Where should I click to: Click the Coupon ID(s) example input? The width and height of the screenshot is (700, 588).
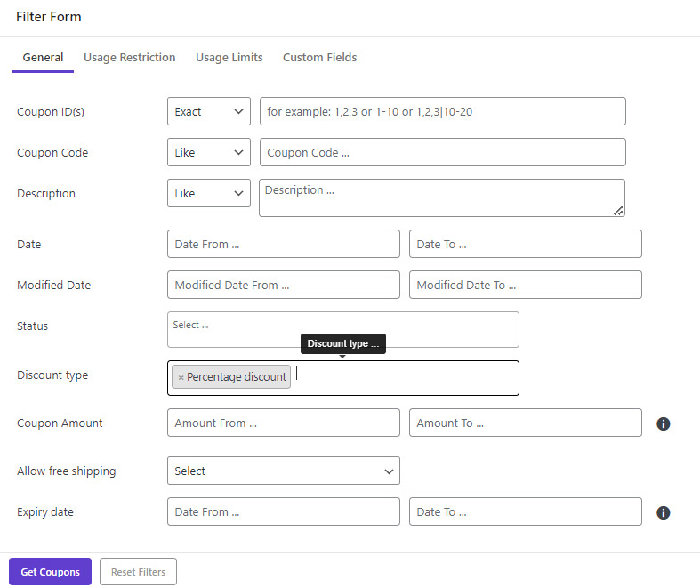point(442,111)
